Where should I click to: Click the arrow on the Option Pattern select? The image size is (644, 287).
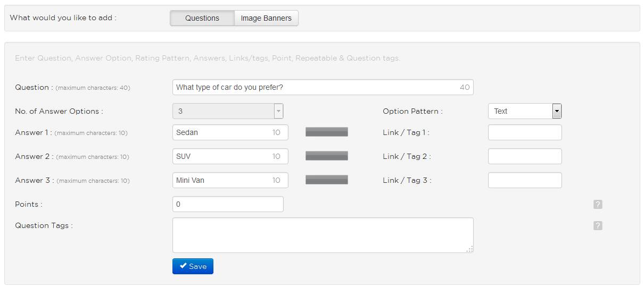557,111
